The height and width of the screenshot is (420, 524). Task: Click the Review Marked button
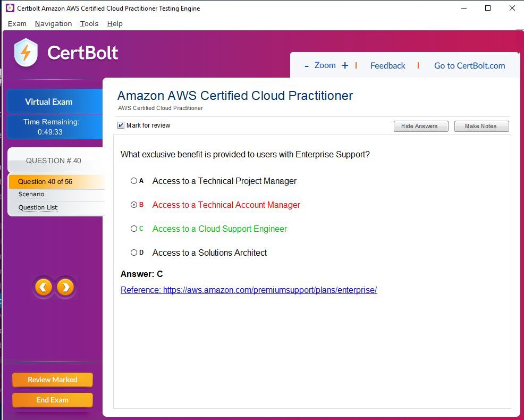click(x=53, y=380)
